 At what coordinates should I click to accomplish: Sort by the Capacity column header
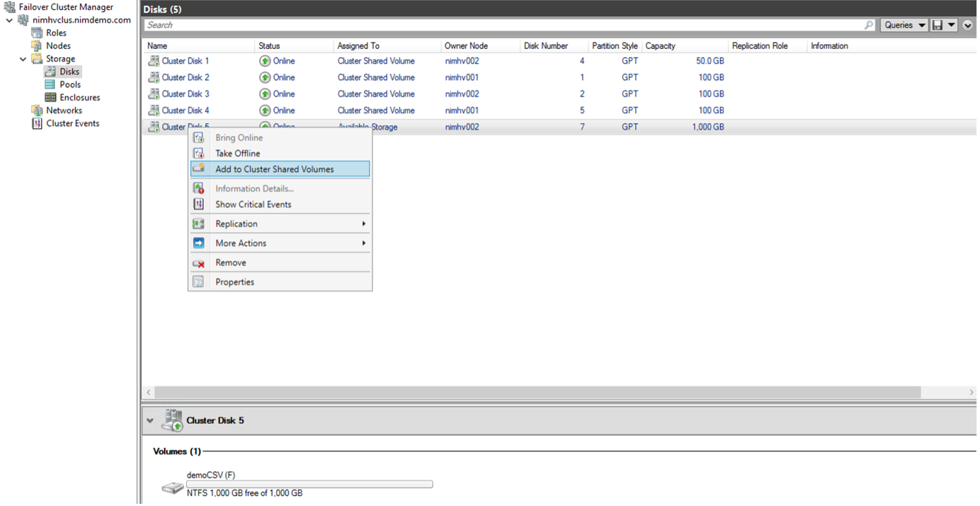click(x=660, y=46)
